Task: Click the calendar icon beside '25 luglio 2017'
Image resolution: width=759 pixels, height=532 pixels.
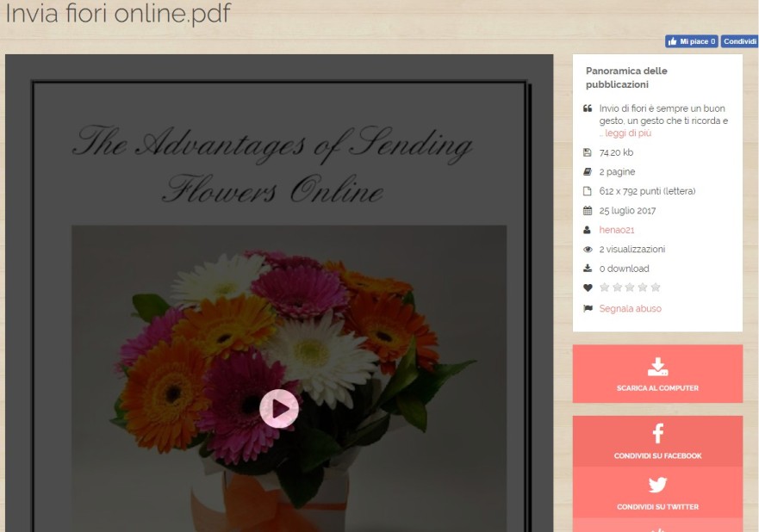Action: [588, 210]
